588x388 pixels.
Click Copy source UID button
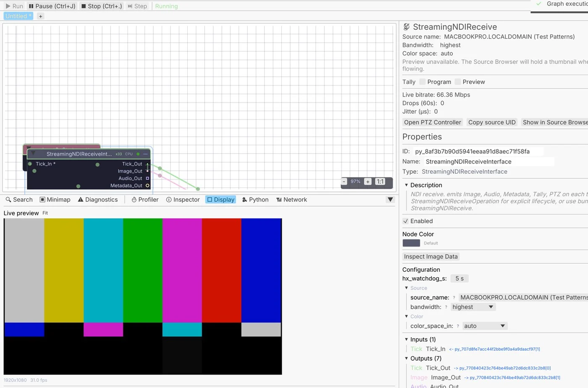tap(492, 122)
